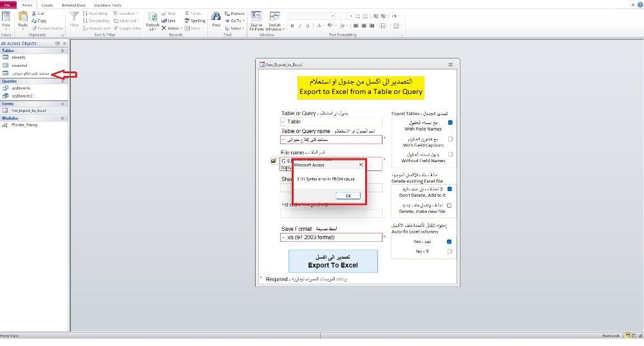This screenshot has width=644, height=346.
Task: Enable the With Field Captions checkbox
Action: [450, 139]
